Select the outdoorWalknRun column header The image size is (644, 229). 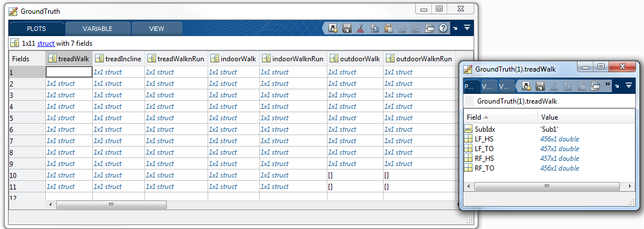[419, 58]
